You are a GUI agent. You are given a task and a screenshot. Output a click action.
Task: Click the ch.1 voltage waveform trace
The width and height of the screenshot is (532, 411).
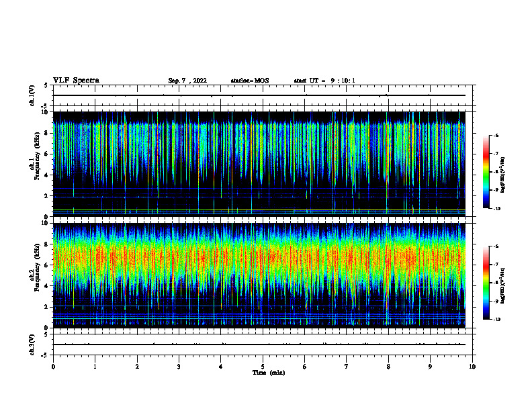(259, 95)
